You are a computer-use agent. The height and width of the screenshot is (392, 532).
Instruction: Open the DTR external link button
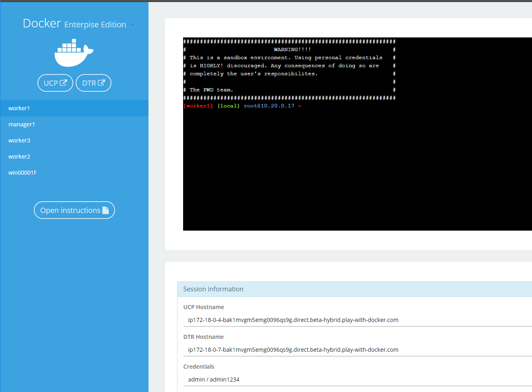(93, 83)
